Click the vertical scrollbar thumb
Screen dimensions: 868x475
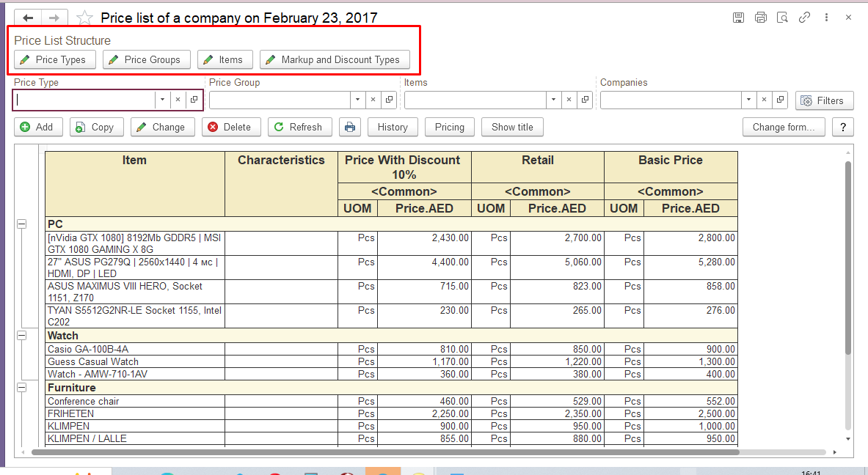coord(848,257)
